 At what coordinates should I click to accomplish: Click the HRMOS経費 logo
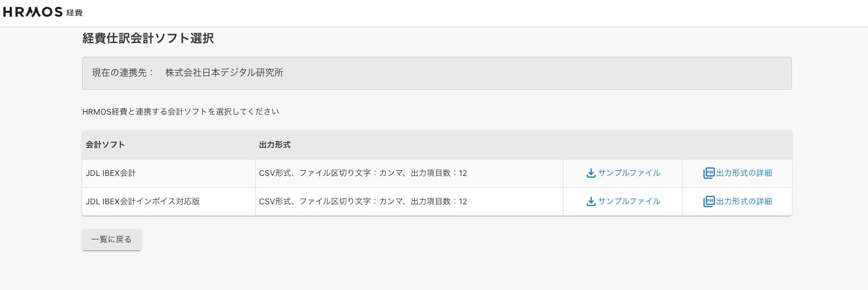[x=43, y=12]
